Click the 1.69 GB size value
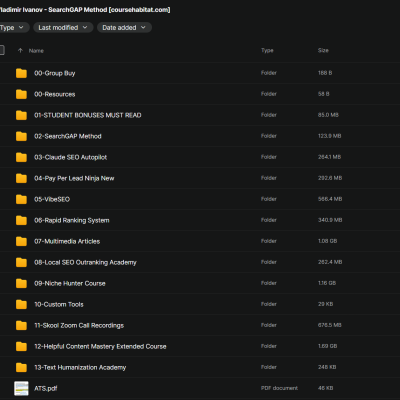Screen dimensions: 400x400 [x=327, y=346]
